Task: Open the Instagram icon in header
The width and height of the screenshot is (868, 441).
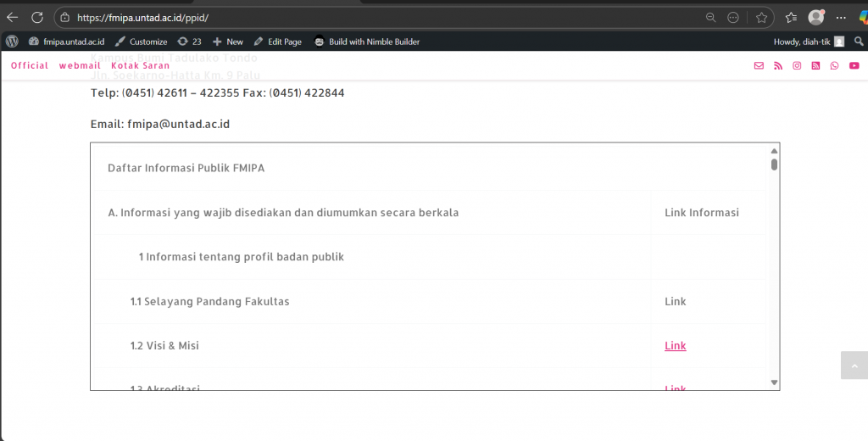Action: 797,66
